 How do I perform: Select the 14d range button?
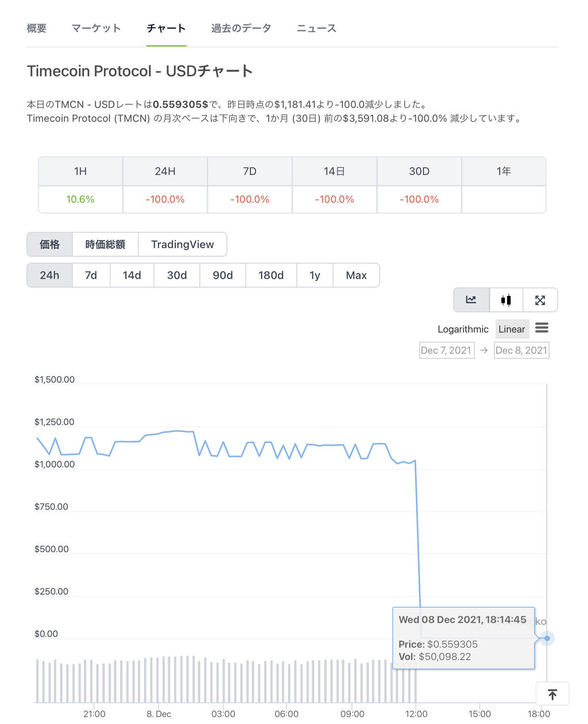pyautogui.click(x=131, y=275)
